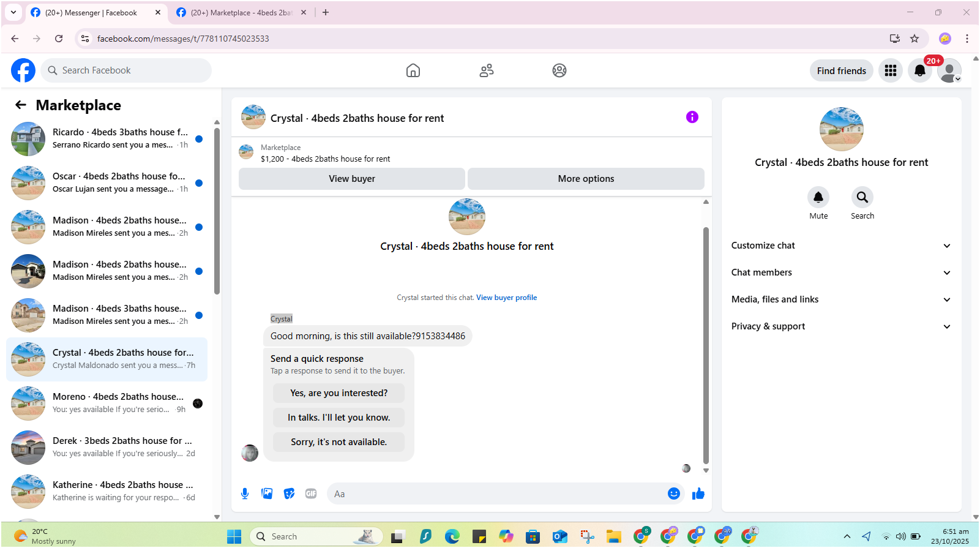Send a voice clip
Image resolution: width=980 pixels, height=548 pixels.
[245, 494]
